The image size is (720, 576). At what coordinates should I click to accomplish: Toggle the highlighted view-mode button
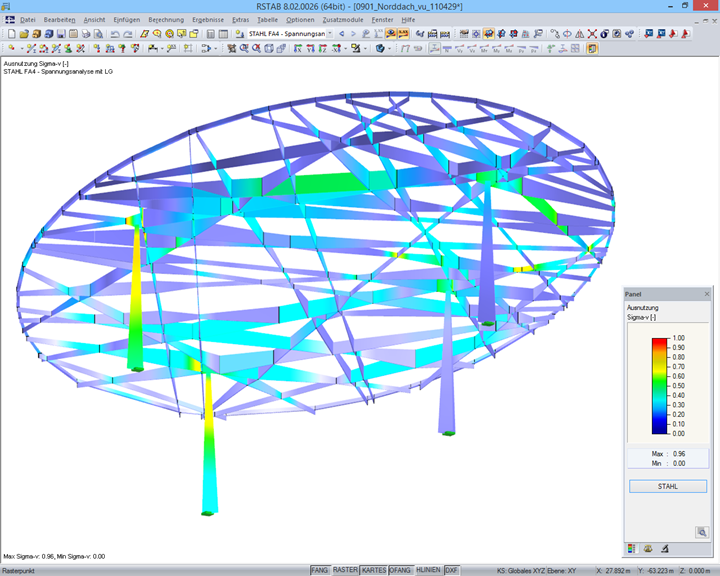[x=489, y=34]
